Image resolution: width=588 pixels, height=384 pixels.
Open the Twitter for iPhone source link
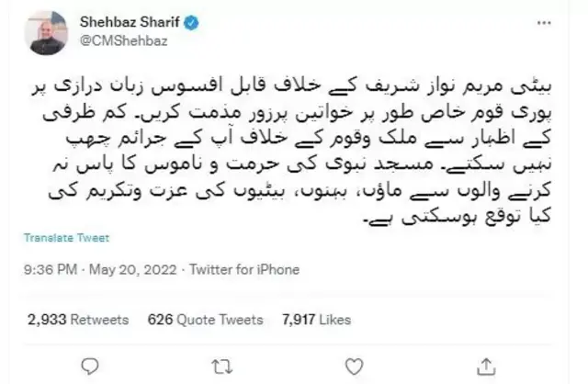(x=244, y=269)
